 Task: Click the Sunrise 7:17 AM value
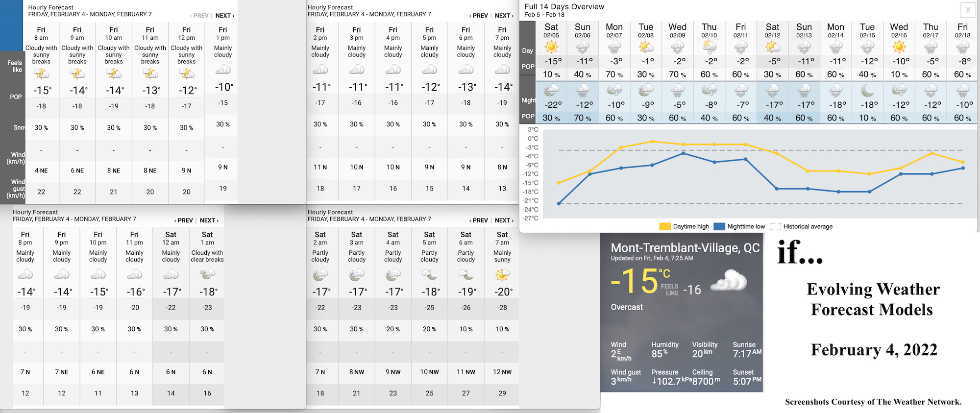pos(747,353)
